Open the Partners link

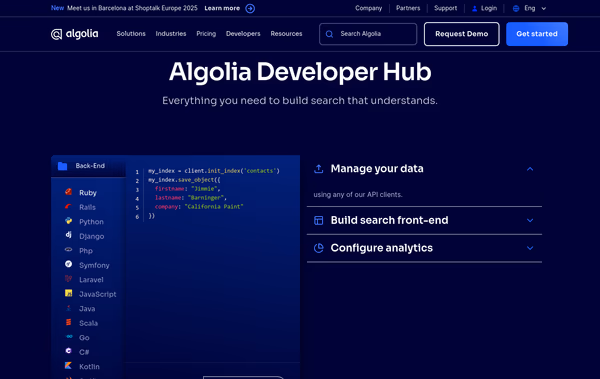click(408, 8)
